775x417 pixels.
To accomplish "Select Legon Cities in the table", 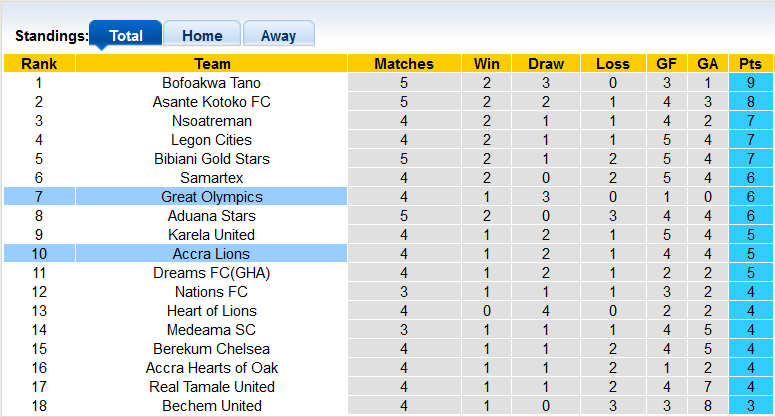I will [x=212, y=140].
